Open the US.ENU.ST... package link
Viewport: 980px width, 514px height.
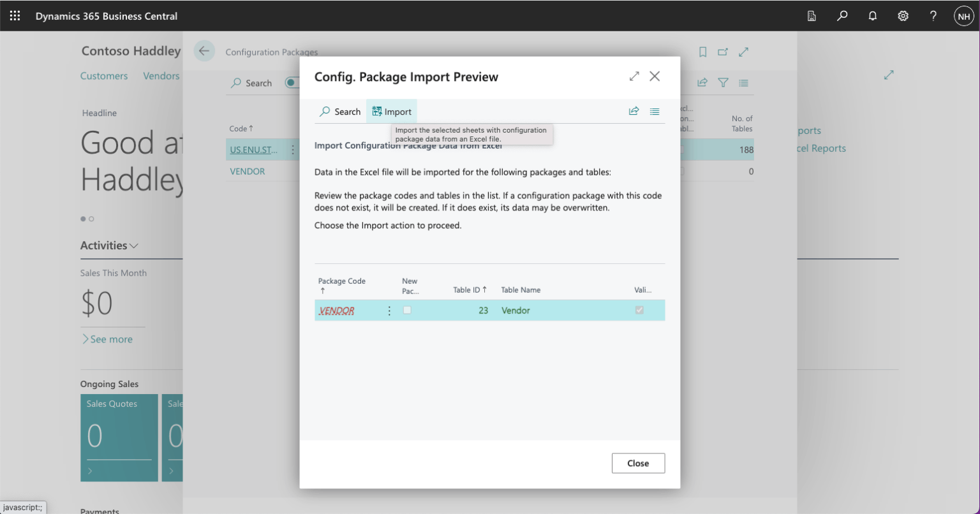pos(254,150)
